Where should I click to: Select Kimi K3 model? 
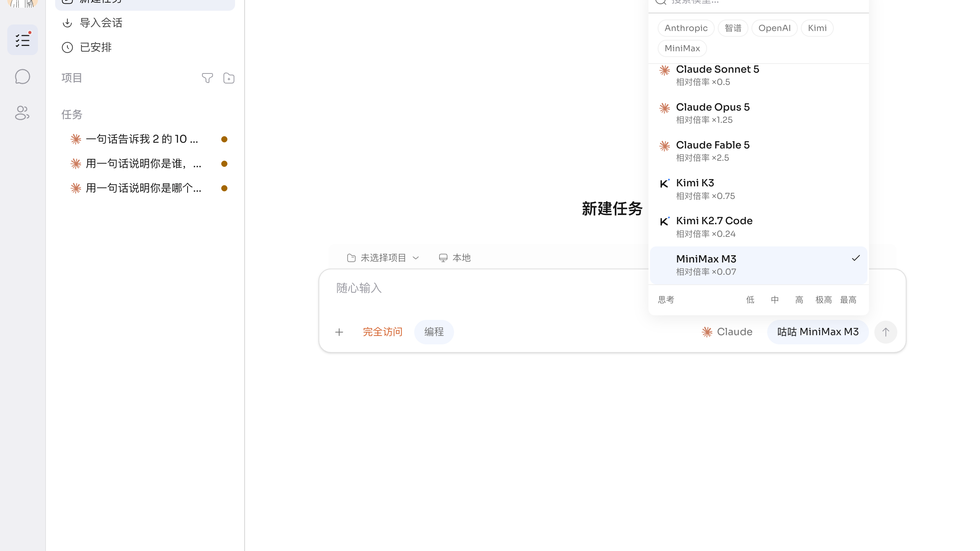(x=759, y=189)
